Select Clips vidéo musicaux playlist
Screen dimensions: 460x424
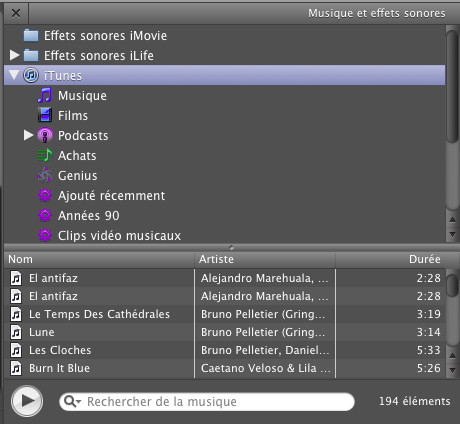click(x=224, y=235)
